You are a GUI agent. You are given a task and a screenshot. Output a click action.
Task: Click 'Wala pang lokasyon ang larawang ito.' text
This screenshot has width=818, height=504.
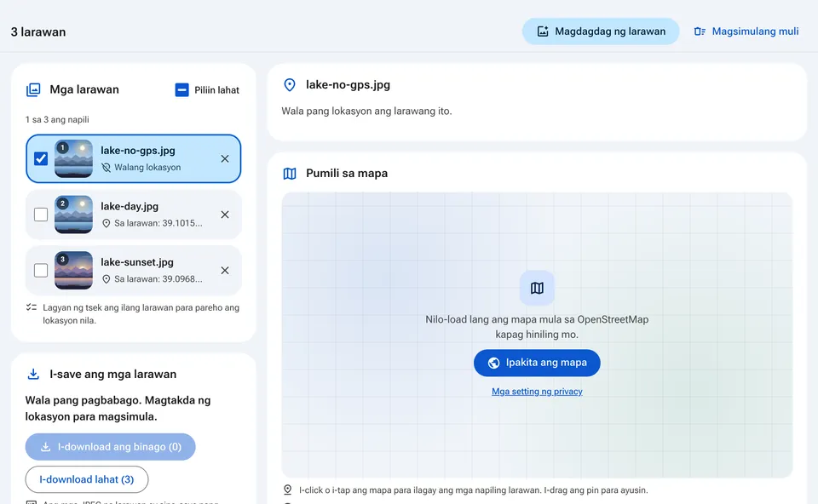pos(366,111)
